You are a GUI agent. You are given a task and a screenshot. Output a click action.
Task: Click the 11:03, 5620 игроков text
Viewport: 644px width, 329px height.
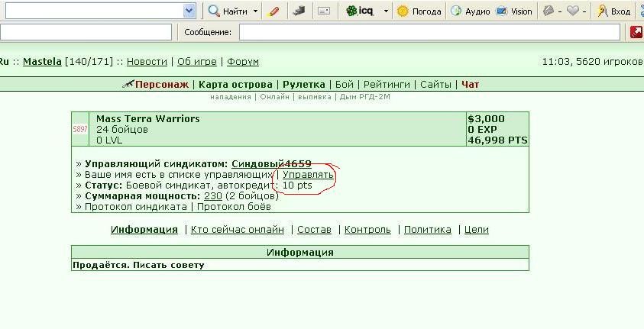coord(592,62)
